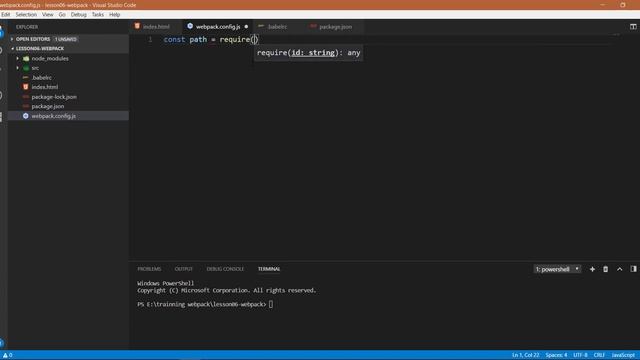This screenshot has height=360, width=640.
Task: Click the HTML icon on index.html tab
Action: pyautogui.click(x=137, y=26)
